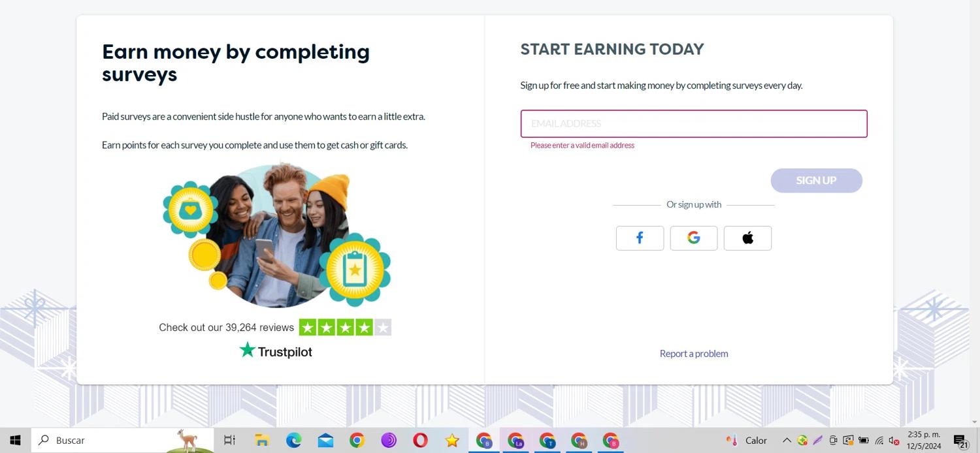This screenshot has width=980, height=453.
Task: Open the Mail app from the taskbar
Action: [x=325, y=441]
